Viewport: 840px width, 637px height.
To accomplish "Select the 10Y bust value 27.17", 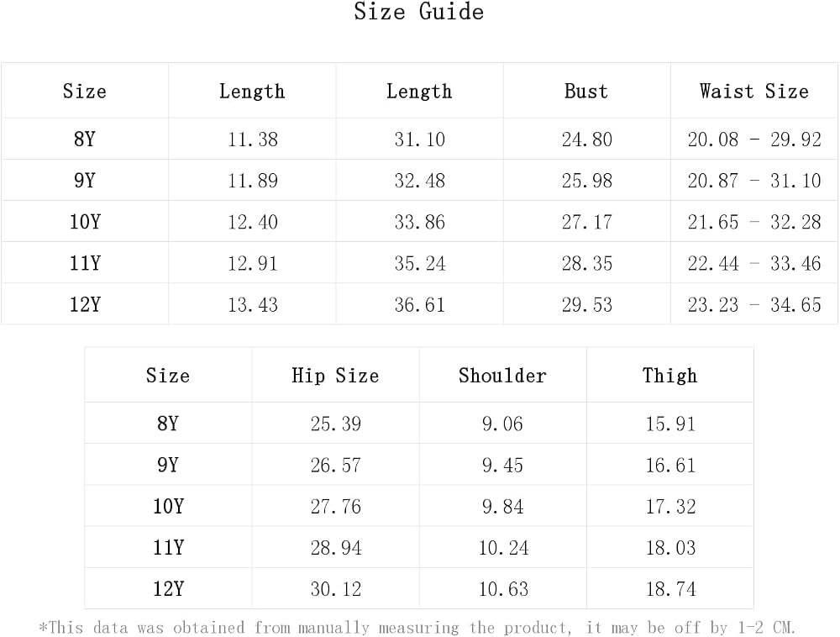I will coord(586,223).
